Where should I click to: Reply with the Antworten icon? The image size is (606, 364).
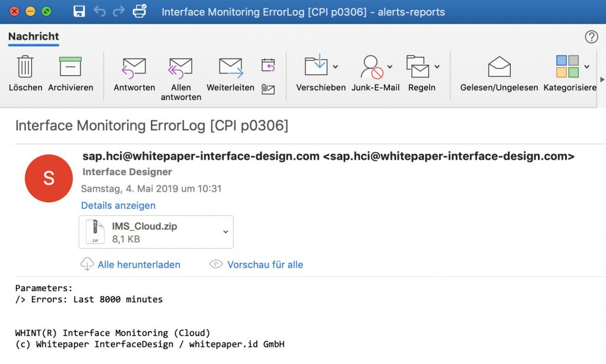[134, 74]
